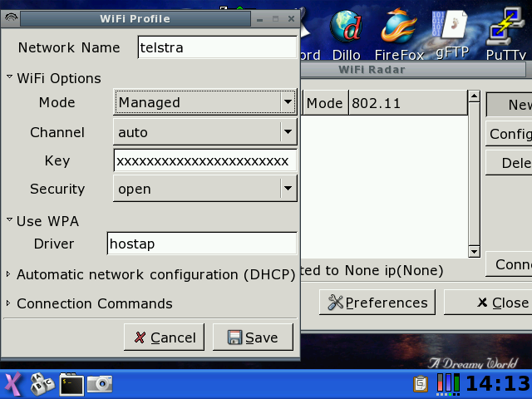This screenshot has height=399, width=532.
Task: Expand the Connection Commands section
Action: pos(10,303)
